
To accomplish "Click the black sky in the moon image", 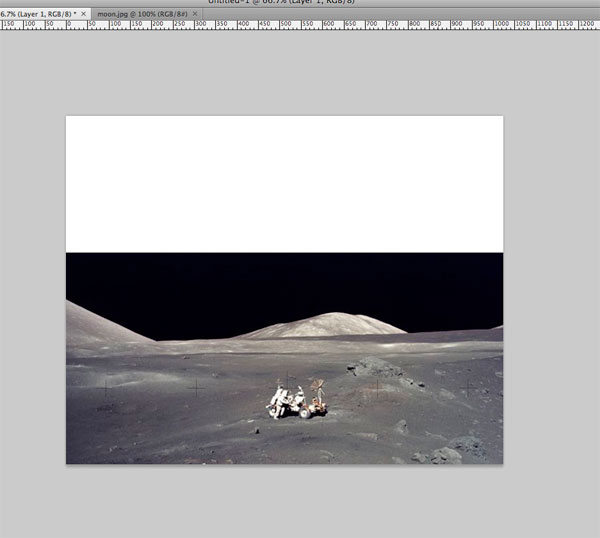I will click(x=284, y=285).
